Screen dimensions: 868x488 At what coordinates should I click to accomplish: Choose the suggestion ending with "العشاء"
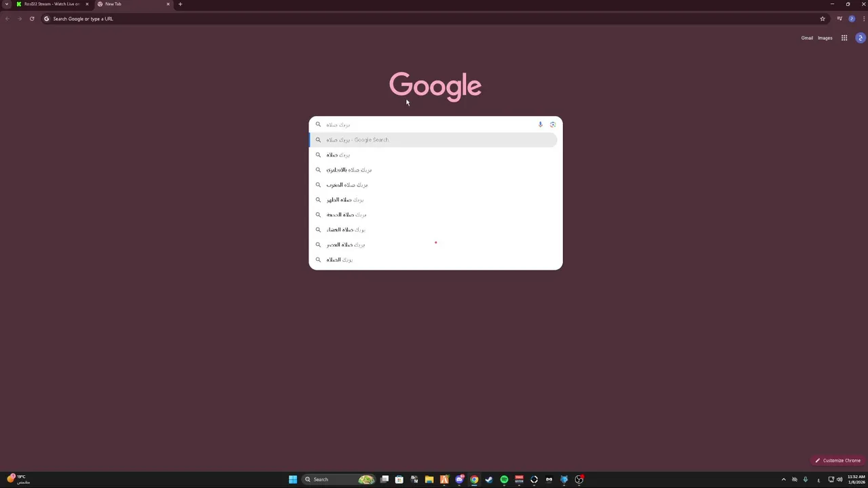[x=433, y=230]
